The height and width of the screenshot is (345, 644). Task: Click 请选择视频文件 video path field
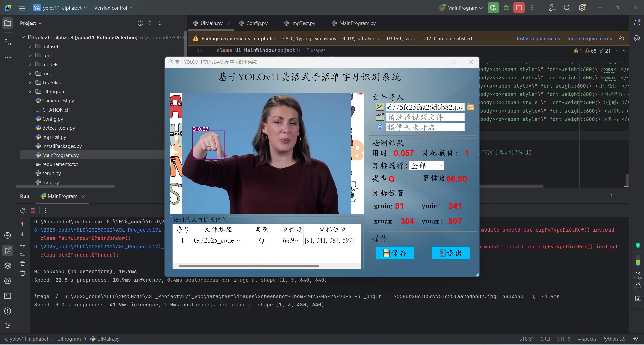425,117
